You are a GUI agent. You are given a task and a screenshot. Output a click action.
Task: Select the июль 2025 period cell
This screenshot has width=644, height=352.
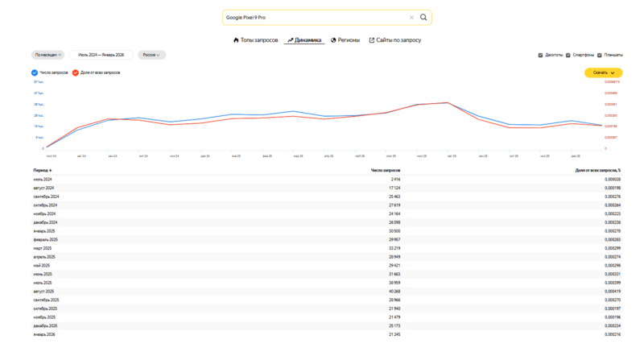[43, 283]
